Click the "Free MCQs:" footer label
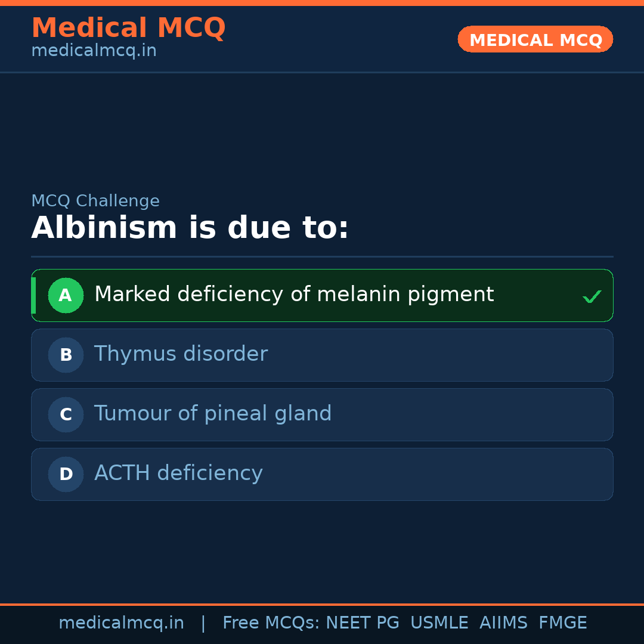This screenshot has height=644, width=644. pos(271,623)
